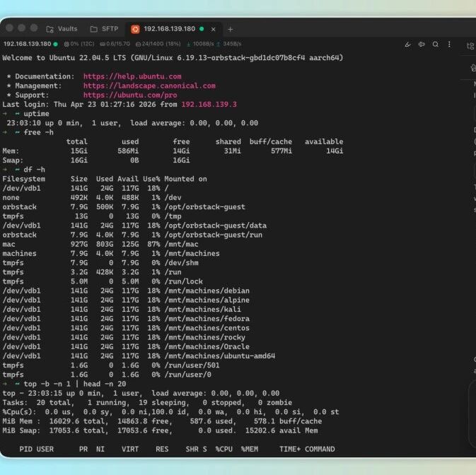Click the Mem: row in free output
This screenshot has height=475, width=476.
173,151
